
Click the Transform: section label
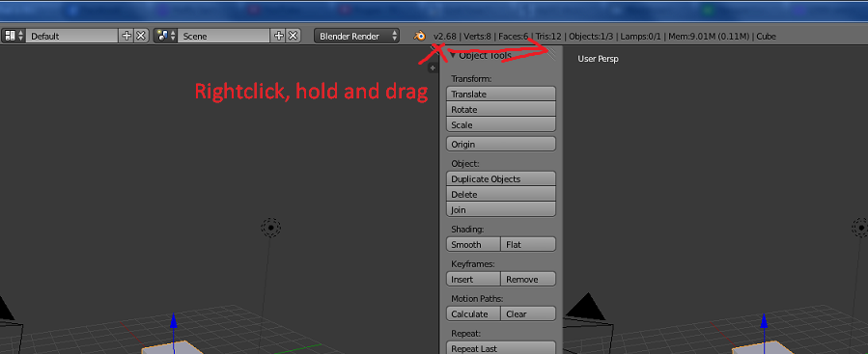coord(471,79)
